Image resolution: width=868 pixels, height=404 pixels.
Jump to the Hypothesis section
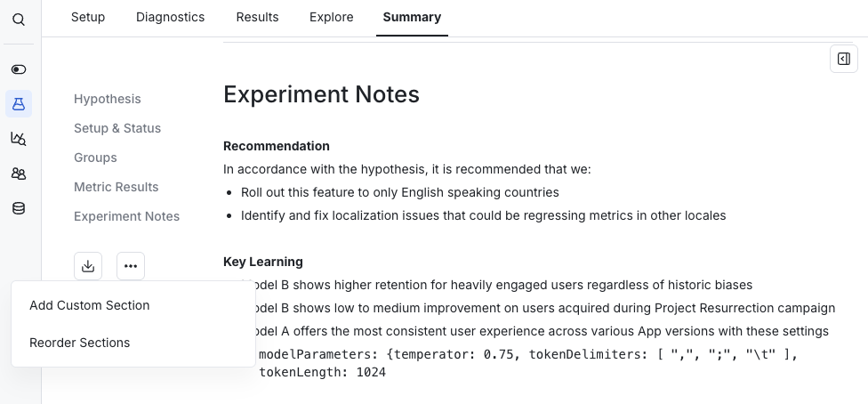point(108,99)
